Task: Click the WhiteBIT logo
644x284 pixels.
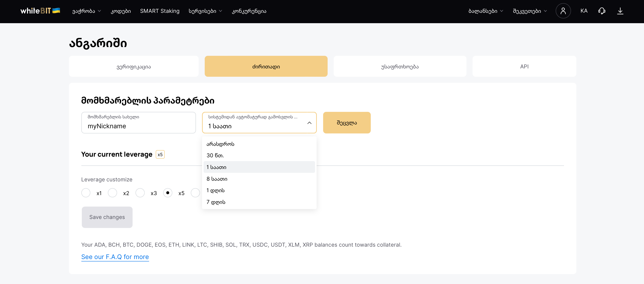Action: point(40,11)
